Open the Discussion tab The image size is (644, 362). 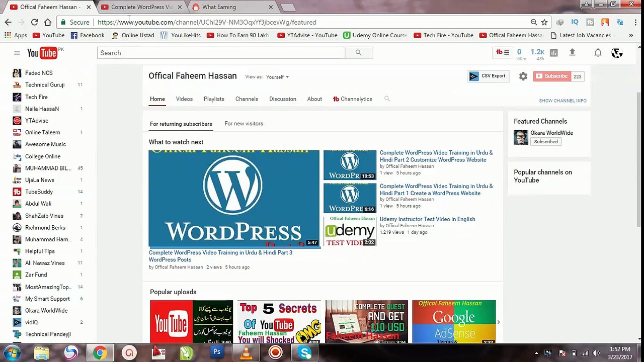(283, 99)
